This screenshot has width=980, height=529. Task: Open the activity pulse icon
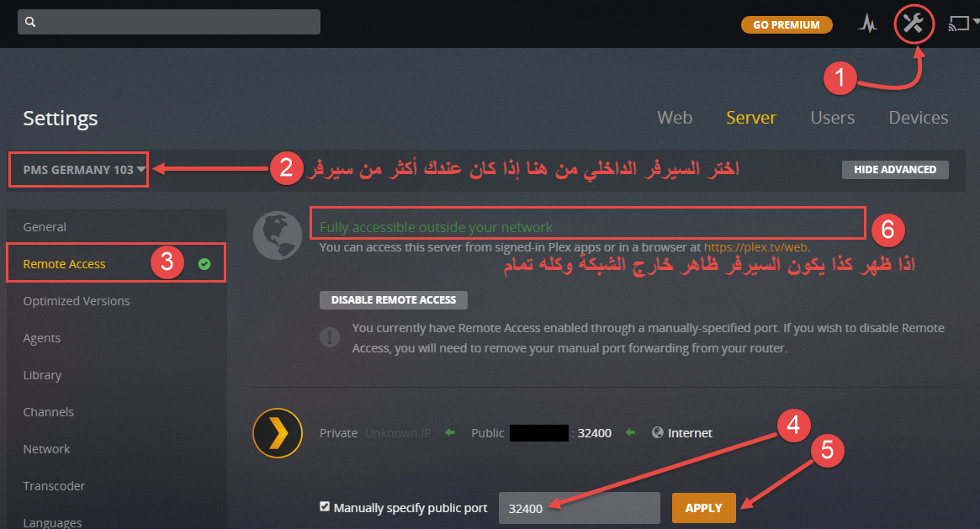click(867, 24)
